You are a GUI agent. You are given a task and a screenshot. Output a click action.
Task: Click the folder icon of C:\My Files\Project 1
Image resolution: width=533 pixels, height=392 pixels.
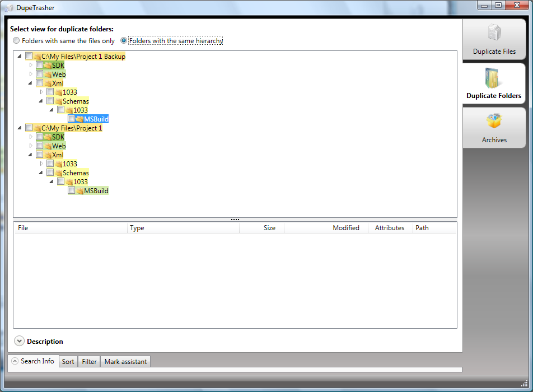tap(38, 128)
